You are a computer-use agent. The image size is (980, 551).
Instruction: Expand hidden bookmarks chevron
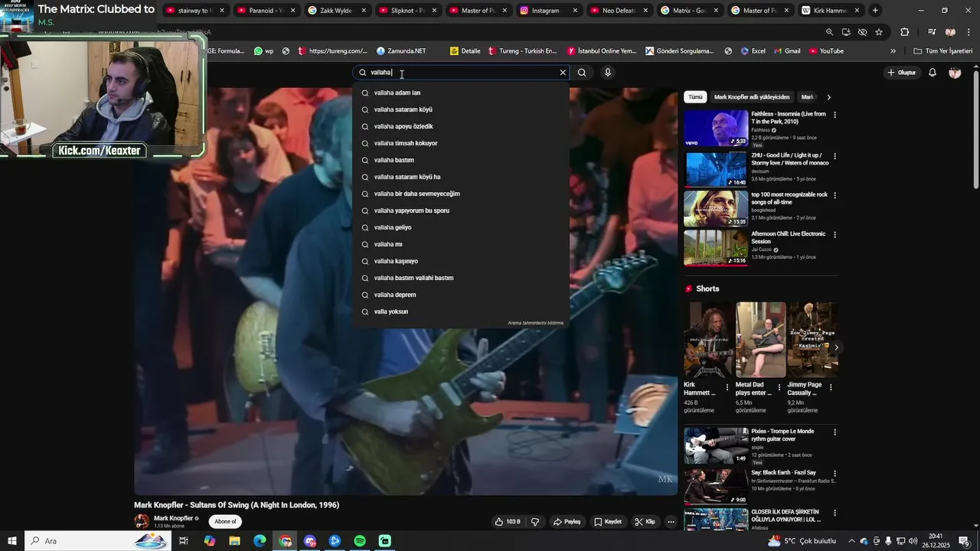coord(893,51)
